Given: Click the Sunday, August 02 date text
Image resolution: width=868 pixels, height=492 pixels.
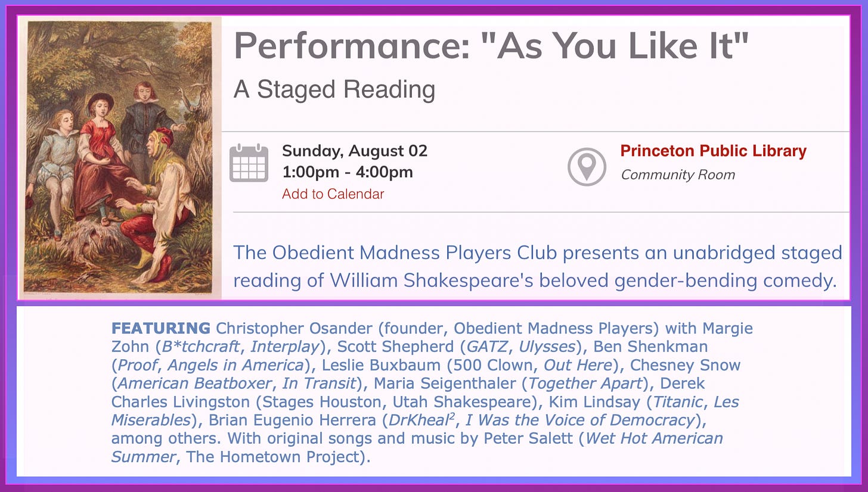Looking at the screenshot, I should pos(355,151).
